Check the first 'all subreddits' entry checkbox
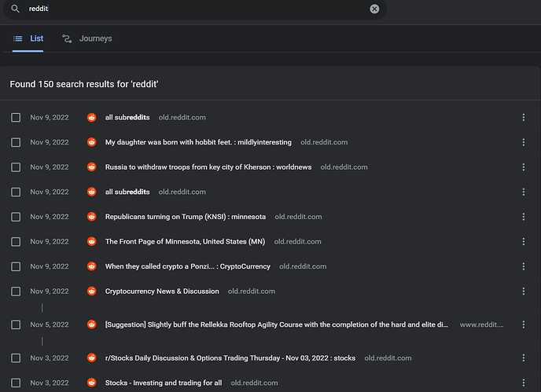 click(x=16, y=118)
